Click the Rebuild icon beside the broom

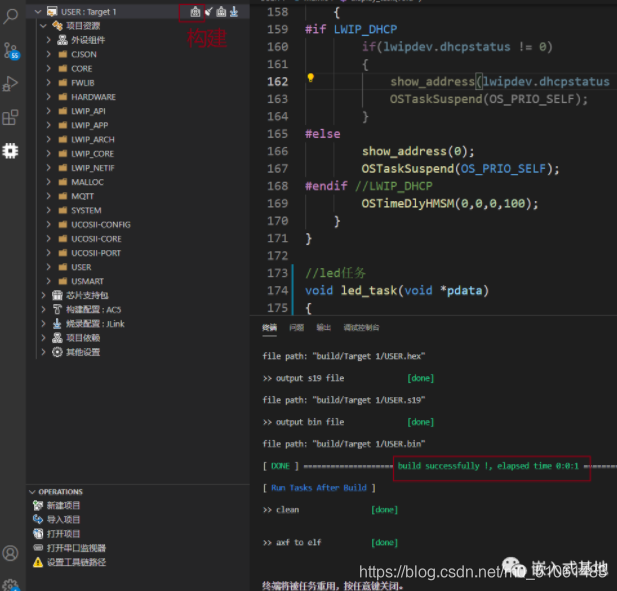pos(221,11)
